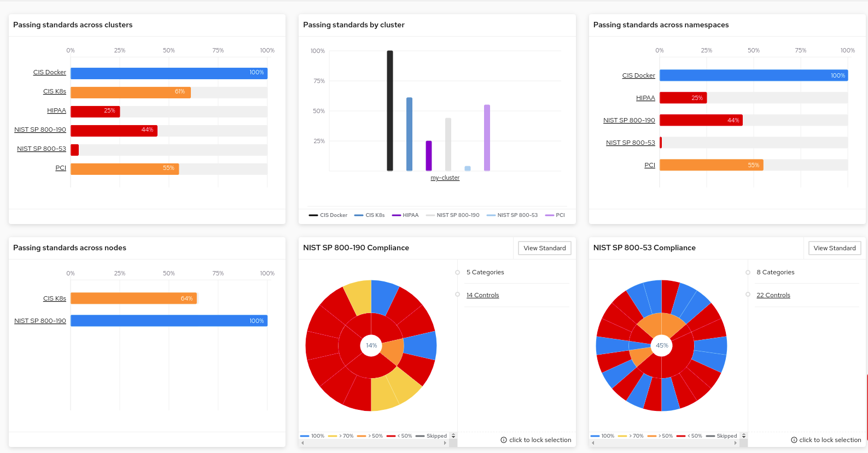This screenshot has height=453, width=868.
Task: Click the CIS Docker legend swatch
Action: pos(313,215)
